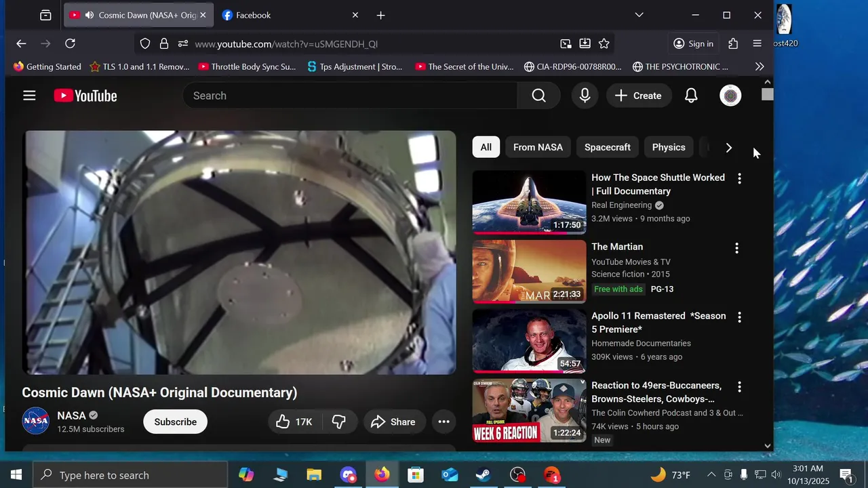Show hidden system tray icons
The width and height of the screenshot is (868, 488).
click(711, 474)
